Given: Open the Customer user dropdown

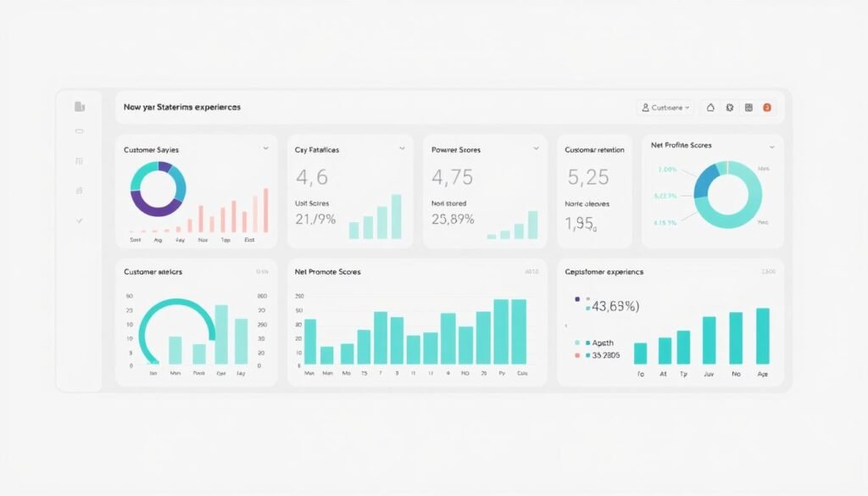Looking at the screenshot, I should point(665,108).
